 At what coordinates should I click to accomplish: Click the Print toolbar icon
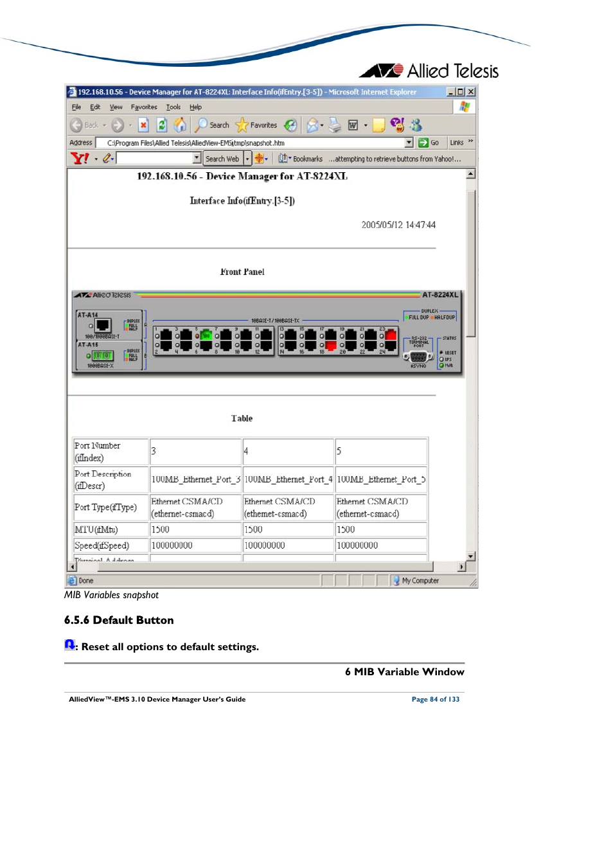click(x=335, y=125)
